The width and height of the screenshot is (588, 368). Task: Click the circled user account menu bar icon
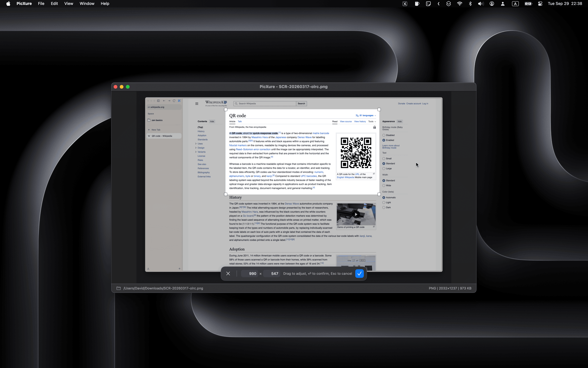[x=492, y=4]
